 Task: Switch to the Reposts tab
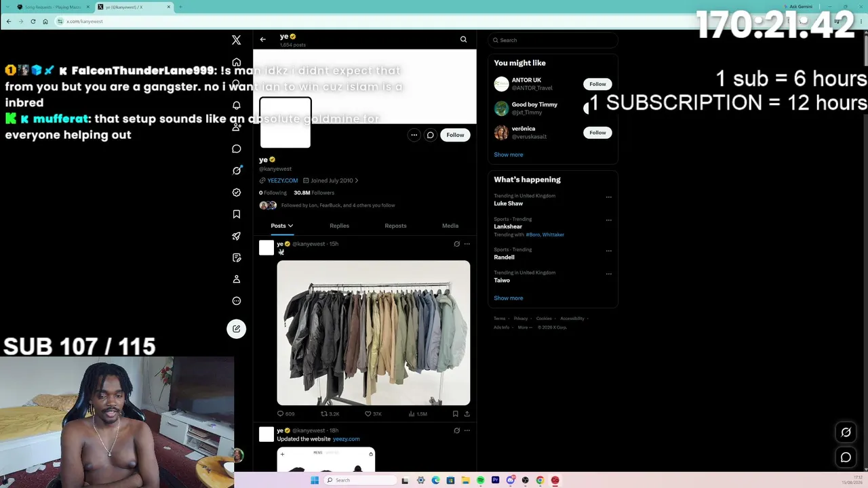[395, 226]
